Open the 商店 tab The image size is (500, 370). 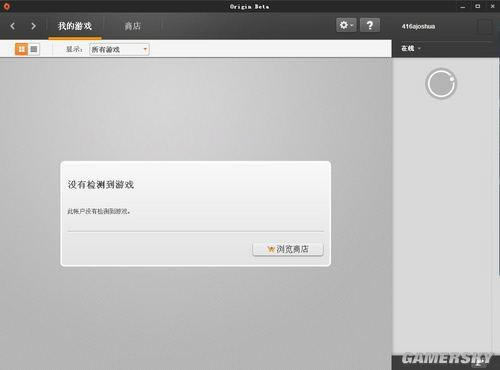pyautogui.click(x=132, y=26)
